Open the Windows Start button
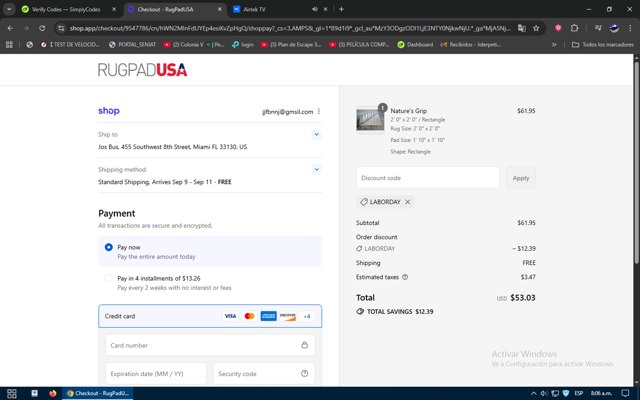Viewport: 640px width, 400px height. click(x=11, y=393)
